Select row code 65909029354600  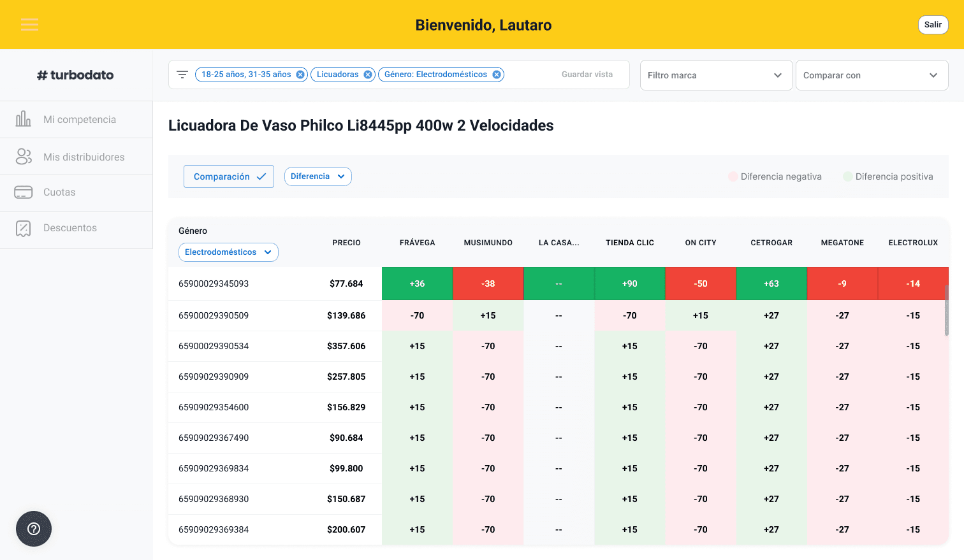(214, 407)
